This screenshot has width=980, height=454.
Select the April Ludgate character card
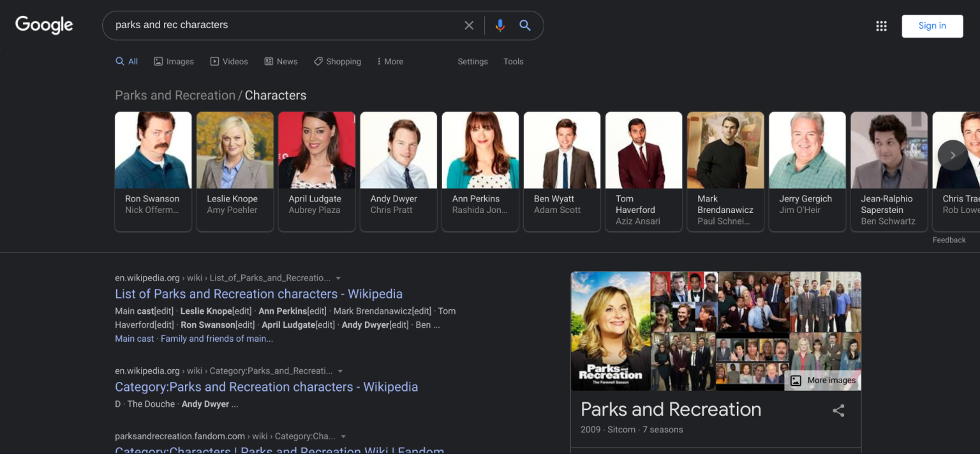click(316, 171)
